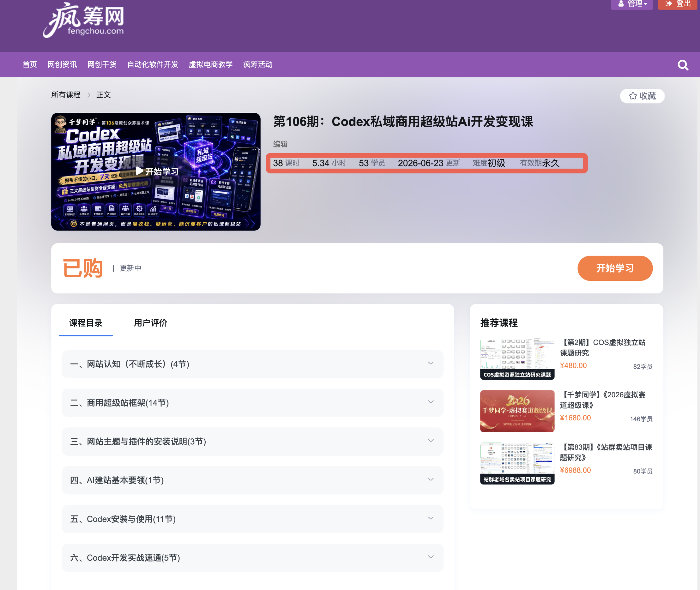Screen dimensions: 700x590
Task: Click the user icon on 管理 button
Action: click(x=621, y=4)
